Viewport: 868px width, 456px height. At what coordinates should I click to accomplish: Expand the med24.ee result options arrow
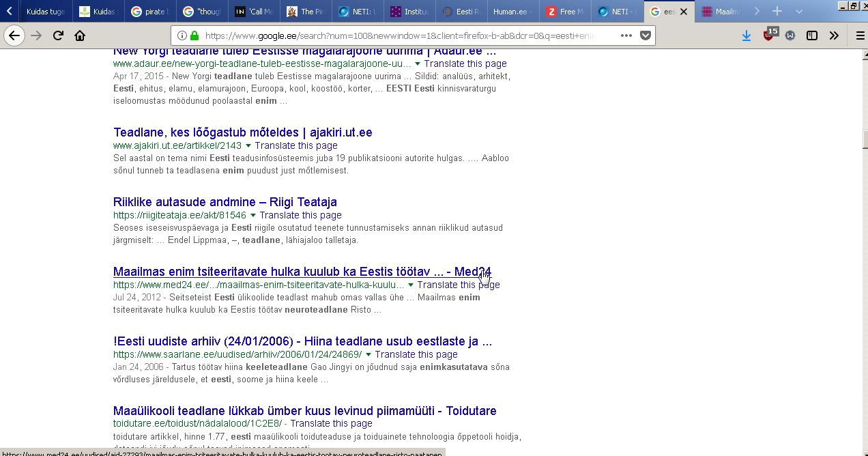pyautogui.click(x=411, y=285)
